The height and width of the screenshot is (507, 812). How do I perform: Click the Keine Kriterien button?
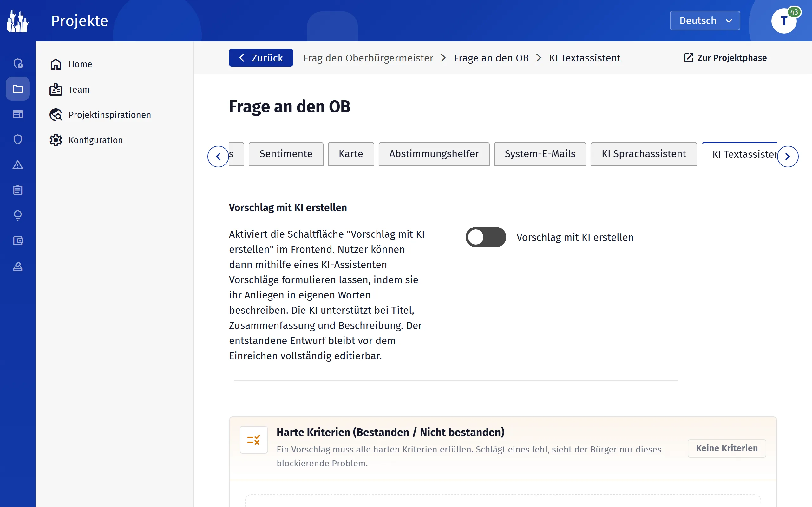point(727,448)
